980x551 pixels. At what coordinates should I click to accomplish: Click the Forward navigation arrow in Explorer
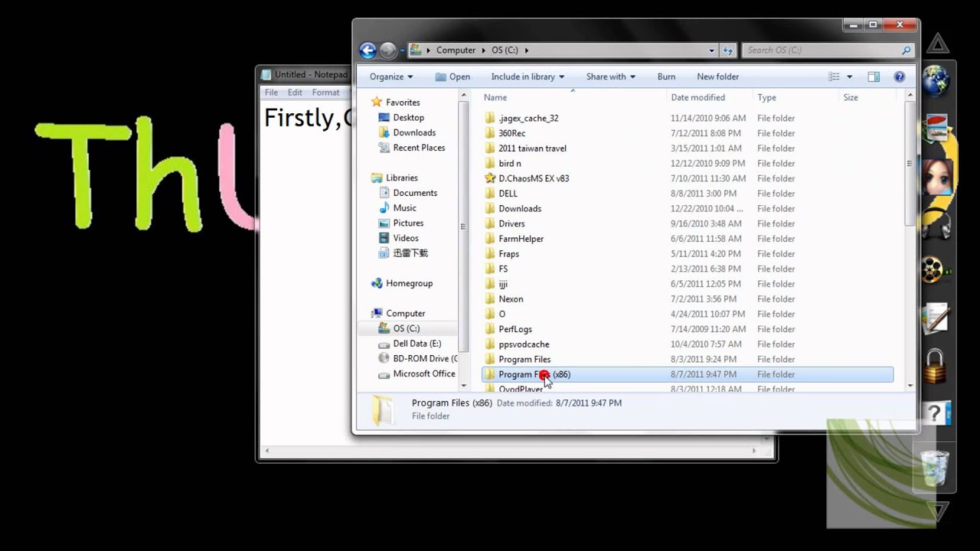(388, 51)
